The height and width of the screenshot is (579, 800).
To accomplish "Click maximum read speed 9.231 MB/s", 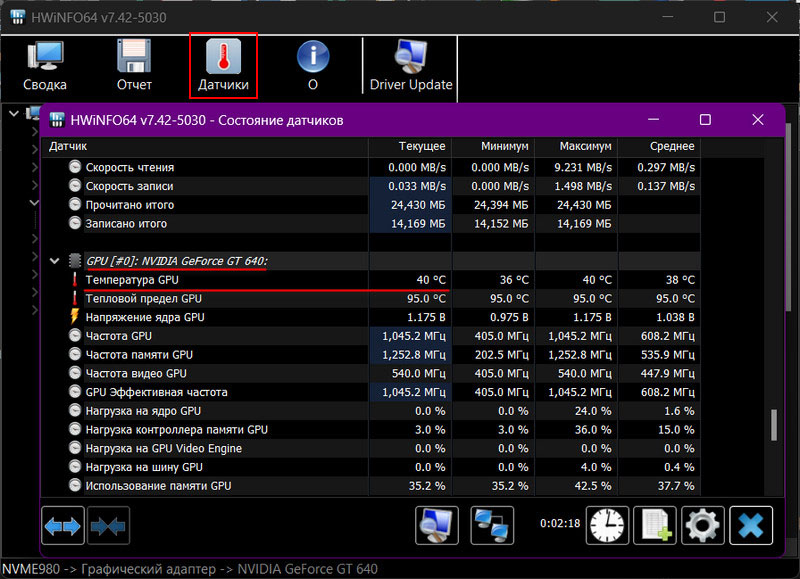I will [x=583, y=167].
